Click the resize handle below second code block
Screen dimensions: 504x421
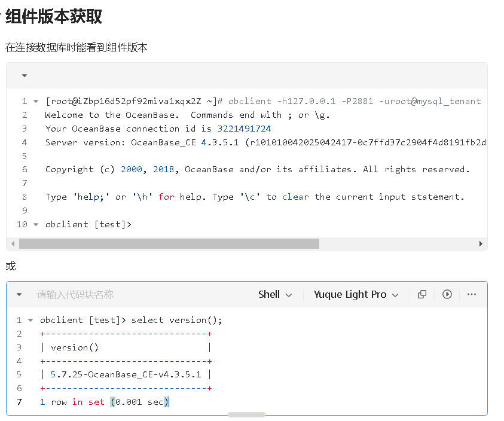(x=246, y=414)
